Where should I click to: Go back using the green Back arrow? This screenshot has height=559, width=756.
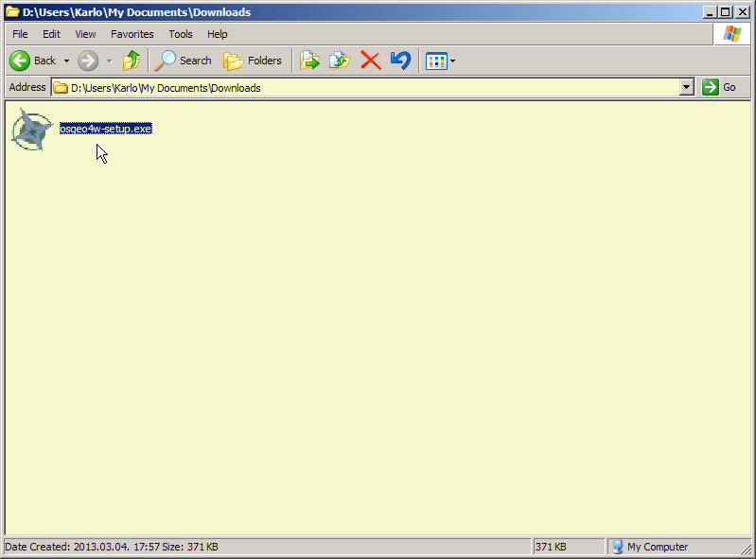click(x=32, y=61)
